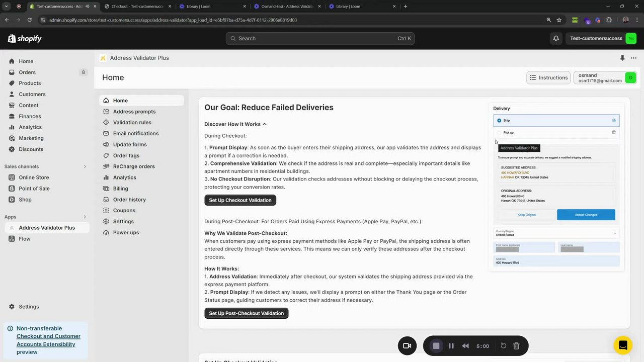
Task: Pause the Loom recording
Action: [451, 346]
